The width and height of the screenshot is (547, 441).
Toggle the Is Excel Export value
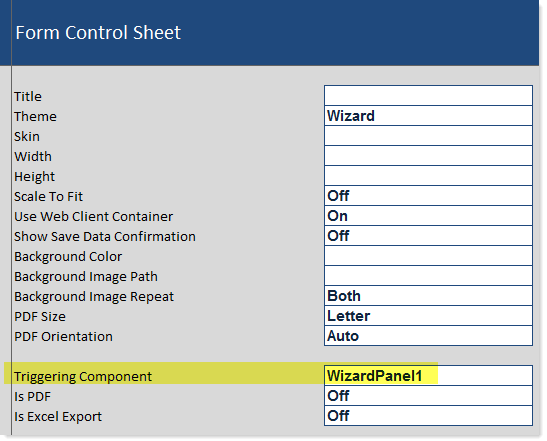(428, 416)
